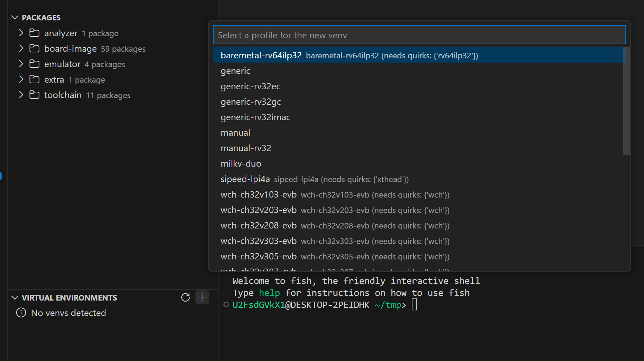Click the emulator folder icon
This screenshot has height=361, width=644.
coord(34,64)
